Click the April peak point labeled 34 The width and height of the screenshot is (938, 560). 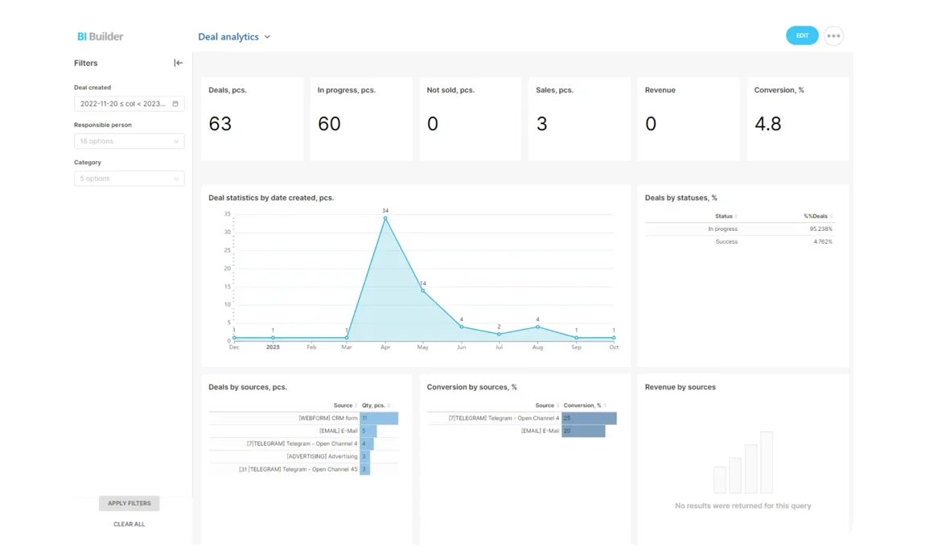pyautogui.click(x=385, y=218)
